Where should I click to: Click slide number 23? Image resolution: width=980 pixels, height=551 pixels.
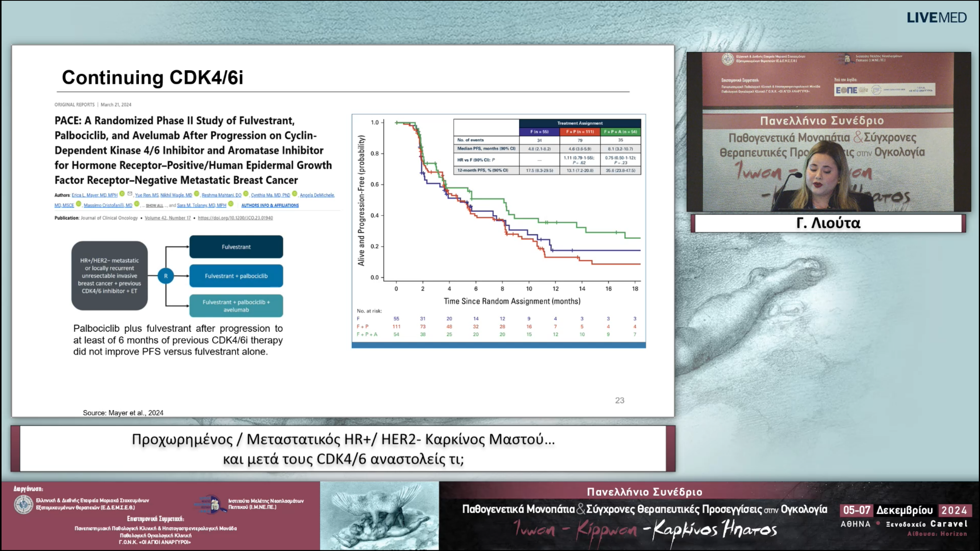click(620, 400)
